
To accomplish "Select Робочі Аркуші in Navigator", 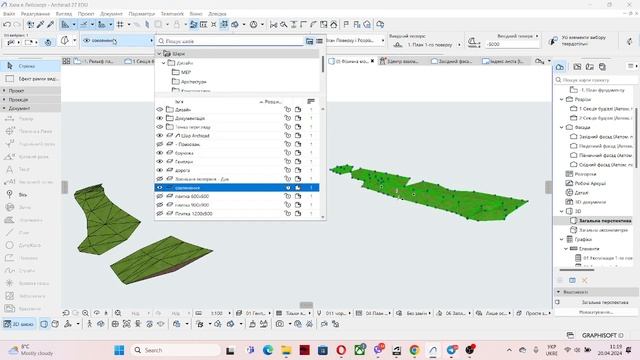I will 592,183.
